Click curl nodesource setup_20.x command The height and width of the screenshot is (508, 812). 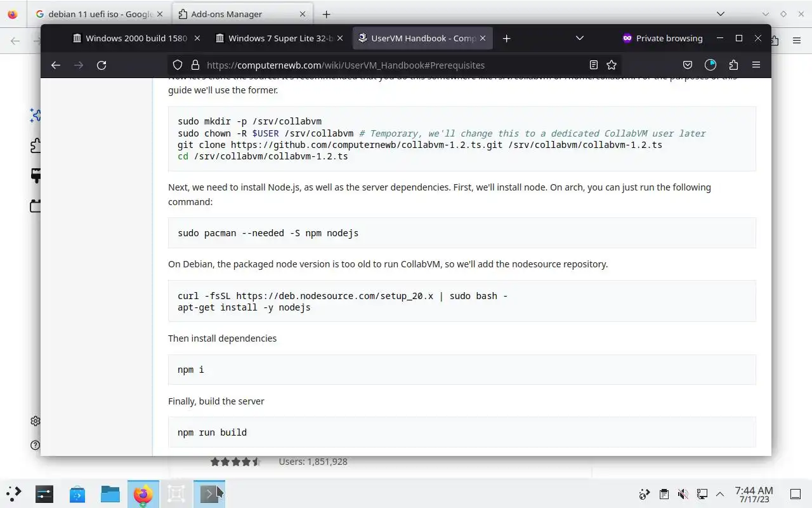coord(343,296)
